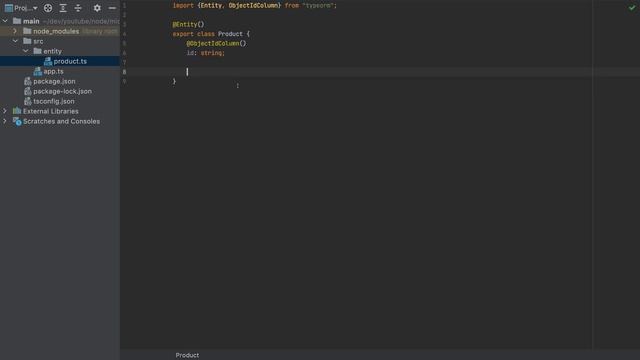The image size is (640, 360).
Task: Click the closing brace of the Product class
Action: 174,81
